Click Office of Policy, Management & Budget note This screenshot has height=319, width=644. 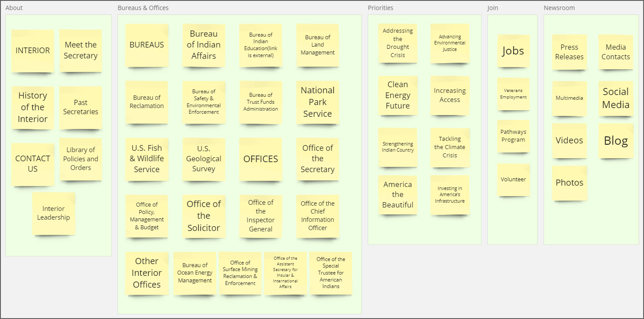147,216
